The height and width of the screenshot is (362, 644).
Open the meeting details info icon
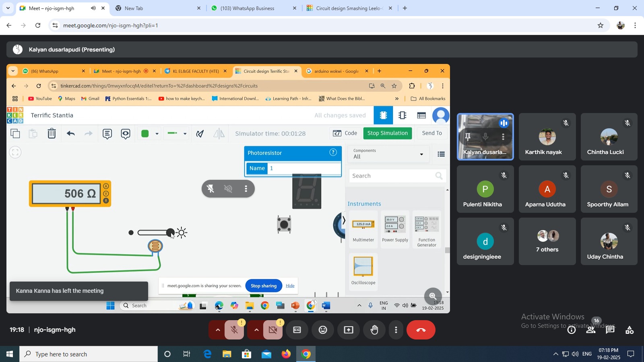[x=572, y=330]
